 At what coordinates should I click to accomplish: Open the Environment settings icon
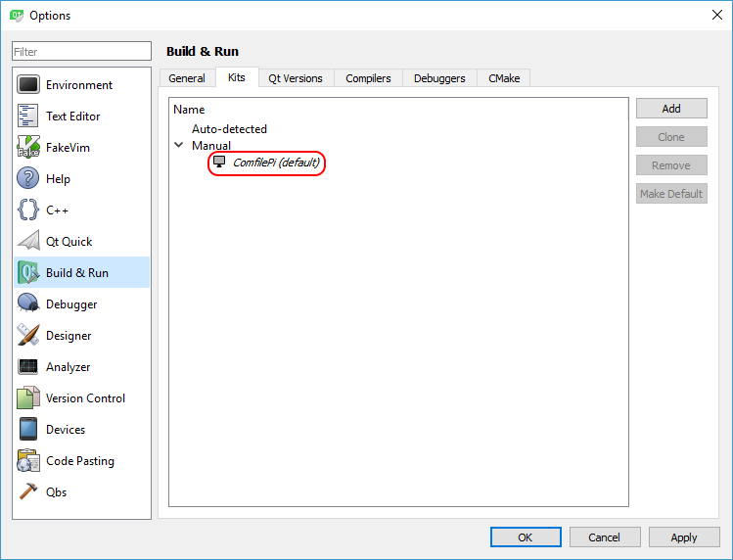pyautogui.click(x=28, y=85)
